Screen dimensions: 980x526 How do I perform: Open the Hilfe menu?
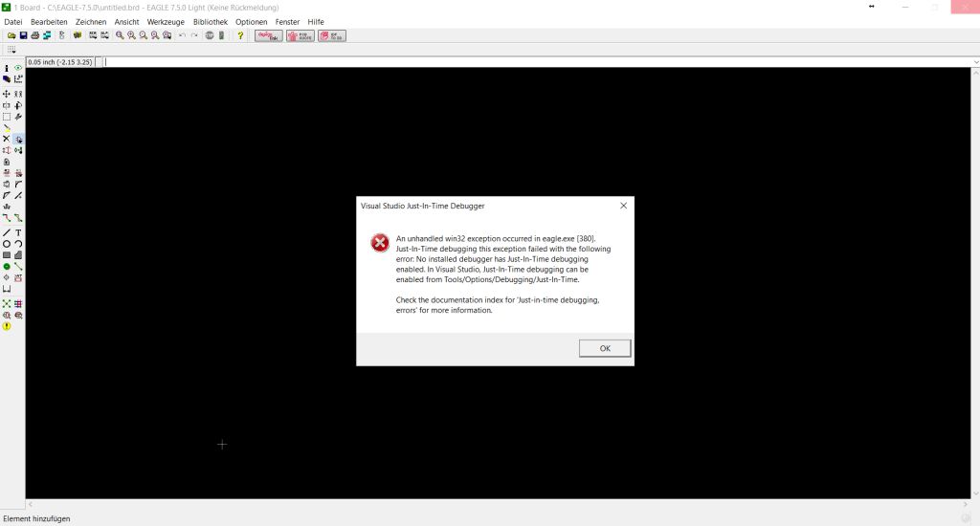[316, 22]
